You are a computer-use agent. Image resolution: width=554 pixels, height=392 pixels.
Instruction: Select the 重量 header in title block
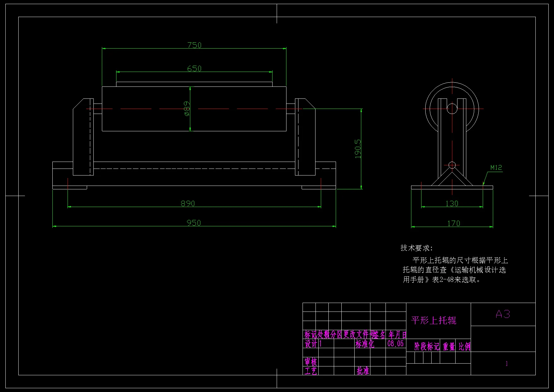(x=449, y=347)
